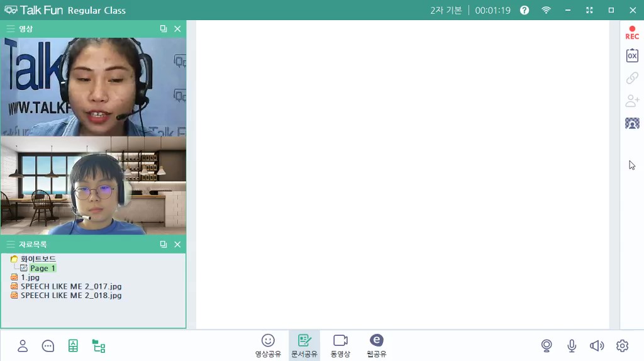Collapse the 영상 panel menu
The height and width of the screenshot is (361, 644).
(x=11, y=29)
